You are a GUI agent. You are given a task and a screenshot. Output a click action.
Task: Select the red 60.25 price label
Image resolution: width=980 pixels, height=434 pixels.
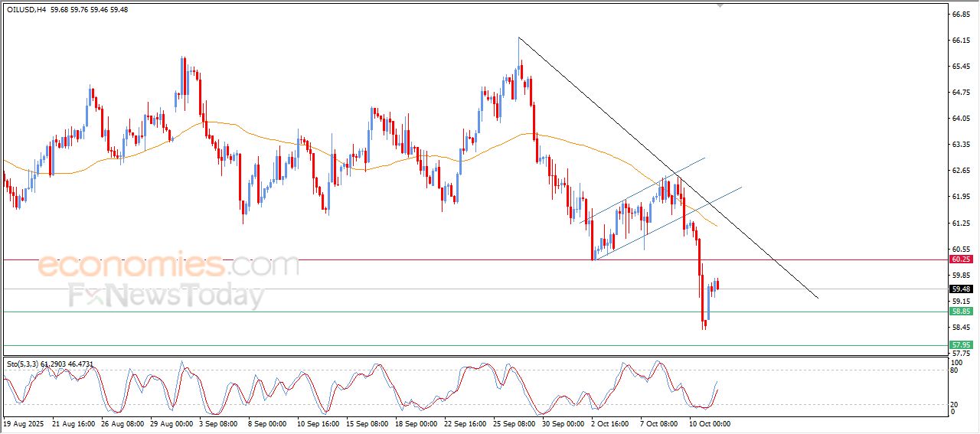coord(961,260)
